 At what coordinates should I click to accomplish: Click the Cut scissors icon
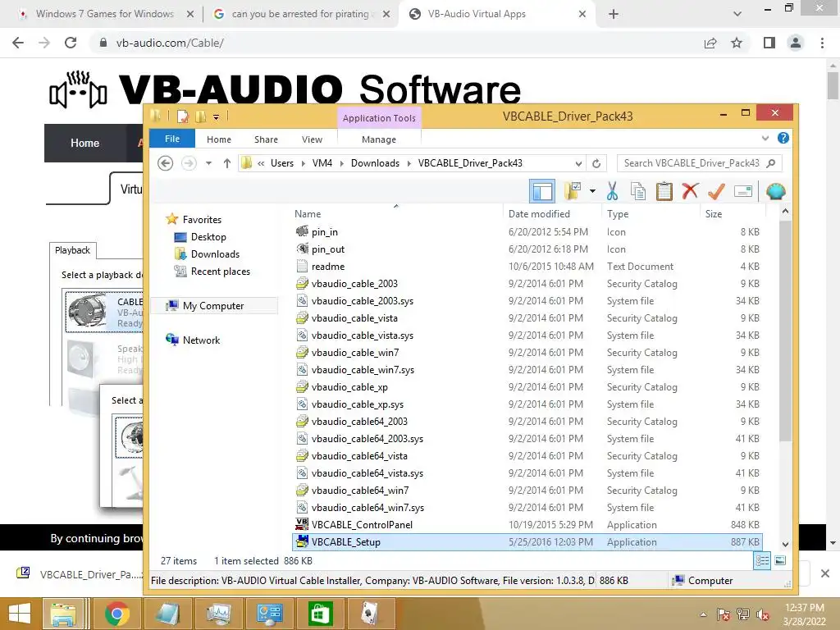coord(612,191)
